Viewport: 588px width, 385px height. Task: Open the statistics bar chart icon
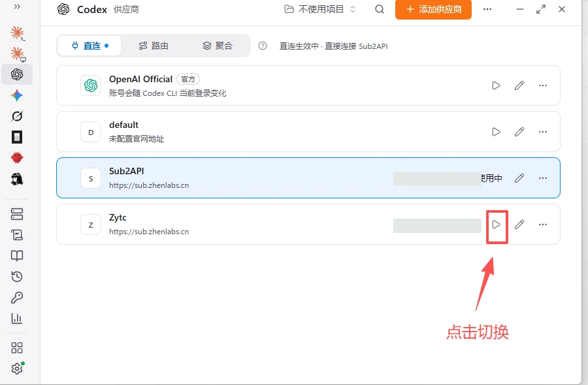coord(17,318)
